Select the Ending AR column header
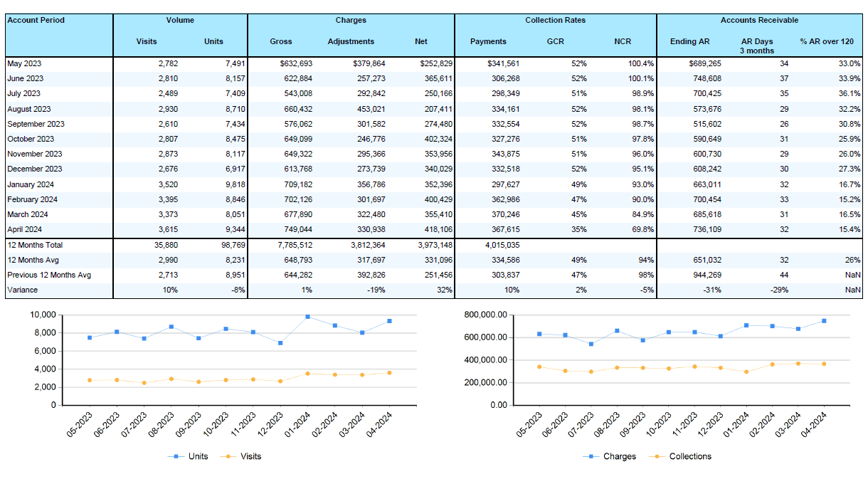This screenshot has width=868, height=489. click(689, 41)
